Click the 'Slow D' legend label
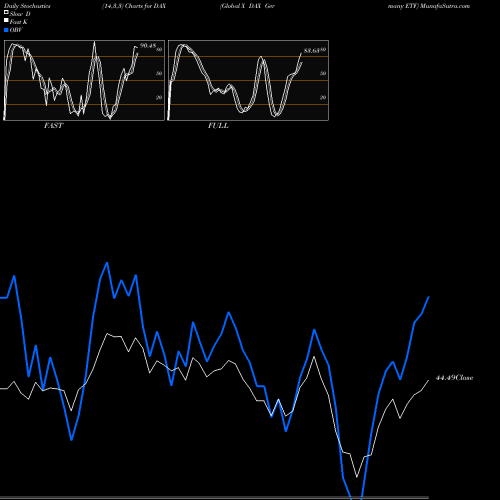This screenshot has width=500, height=500. pos(20,14)
